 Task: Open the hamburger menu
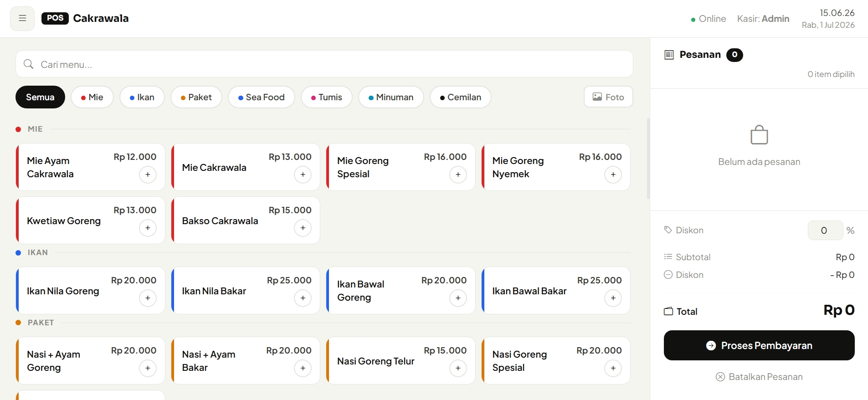[x=22, y=19]
